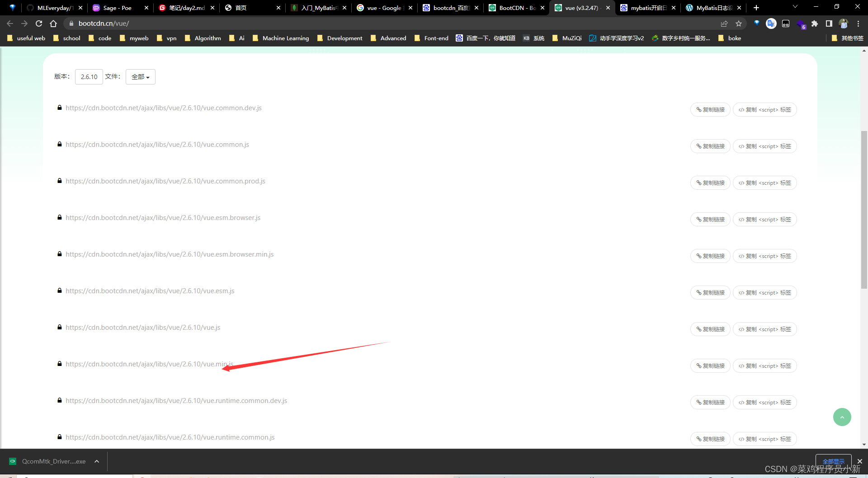Open the 全部 file filter dropdown
Screen dimensions: 868x478
pos(140,76)
